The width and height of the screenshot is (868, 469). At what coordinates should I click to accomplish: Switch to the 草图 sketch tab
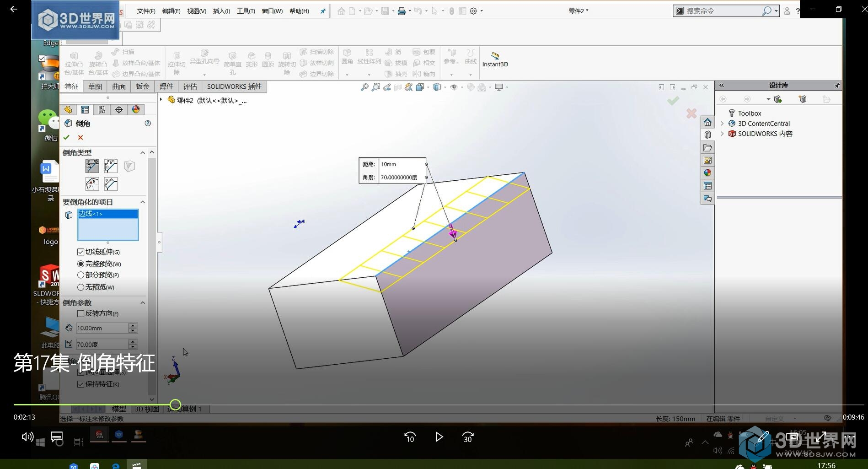(95, 86)
